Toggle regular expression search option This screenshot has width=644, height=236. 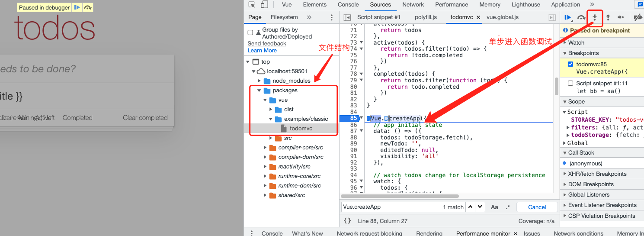coord(508,207)
